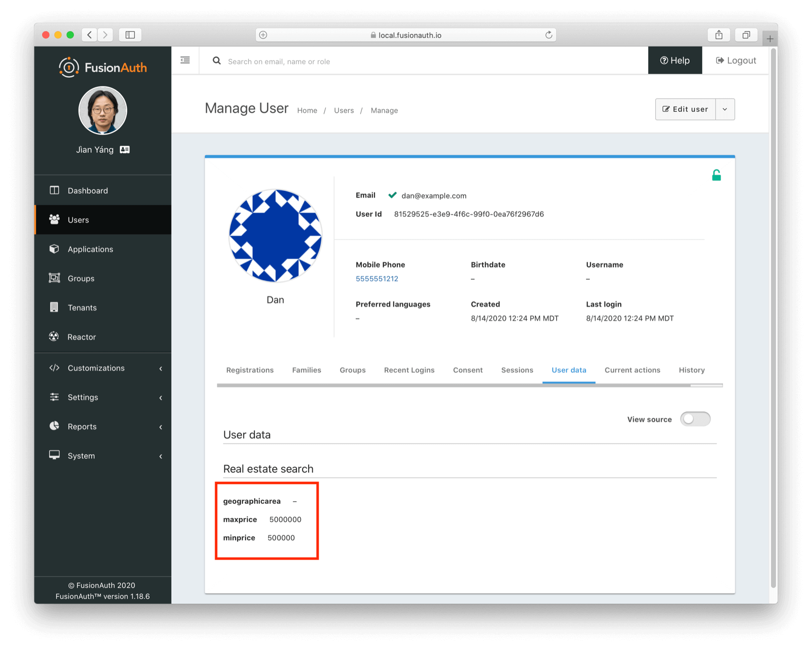Click Home in the breadcrumb
This screenshot has width=812, height=649.
tap(307, 110)
